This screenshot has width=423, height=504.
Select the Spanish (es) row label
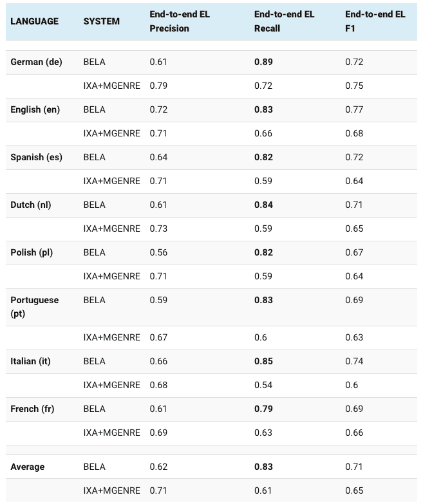pyautogui.click(x=36, y=157)
